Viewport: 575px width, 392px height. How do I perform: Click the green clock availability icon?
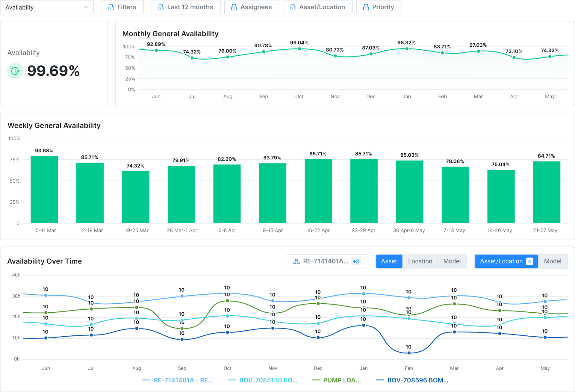tap(15, 71)
